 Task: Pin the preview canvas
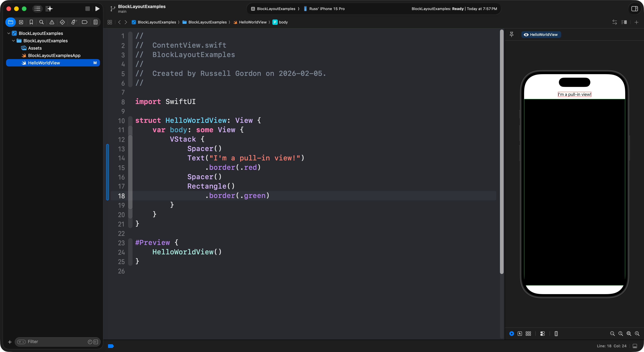click(512, 35)
